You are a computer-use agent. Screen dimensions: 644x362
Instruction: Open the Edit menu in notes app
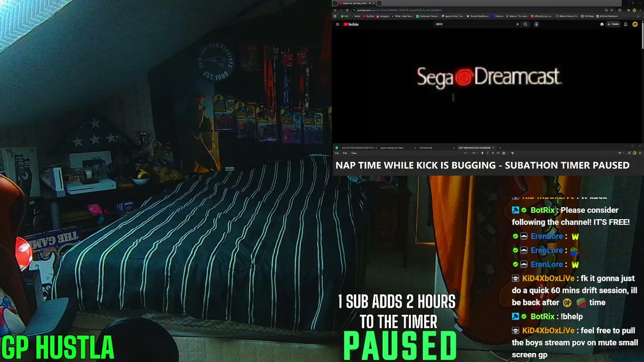(345, 153)
